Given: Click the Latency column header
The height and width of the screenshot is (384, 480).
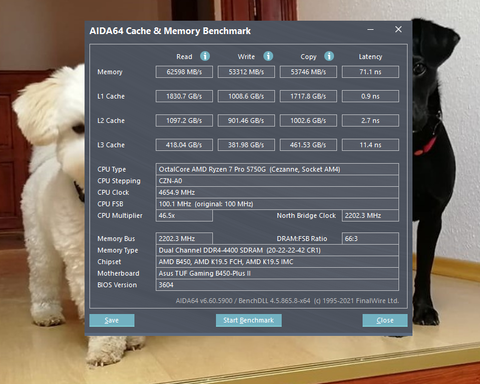Looking at the screenshot, I should (x=370, y=57).
